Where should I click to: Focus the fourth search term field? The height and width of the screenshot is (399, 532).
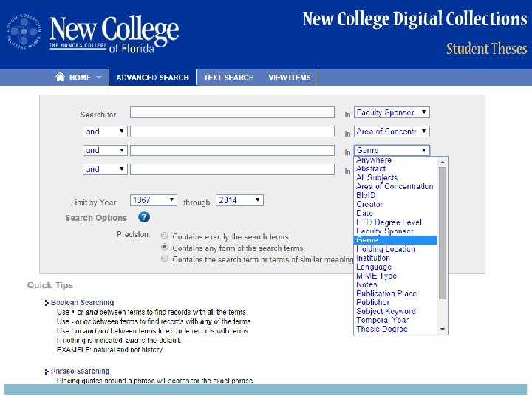pyautogui.click(x=232, y=169)
